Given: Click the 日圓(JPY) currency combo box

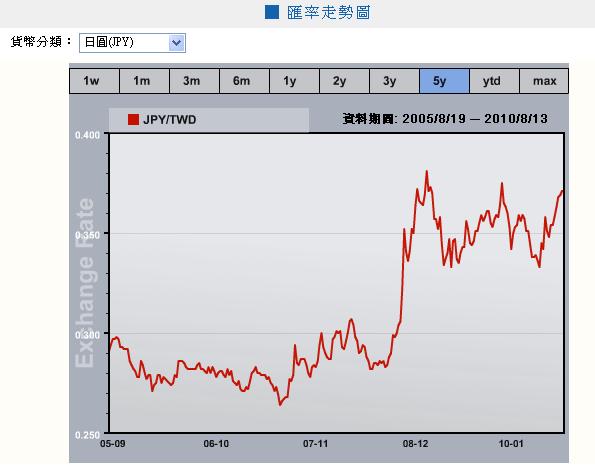Looking at the screenshot, I should coord(132,43).
